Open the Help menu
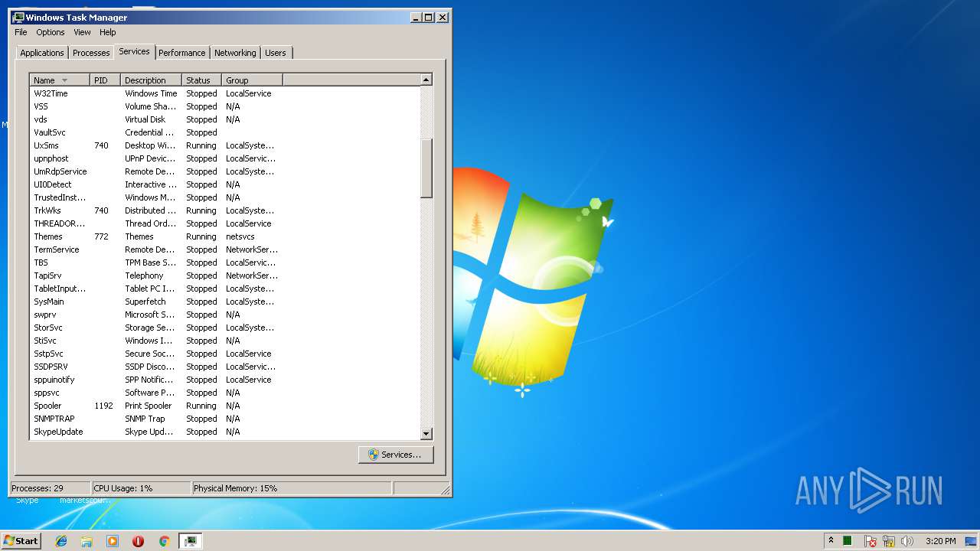The image size is (980, 551). [x=107, y=32]
